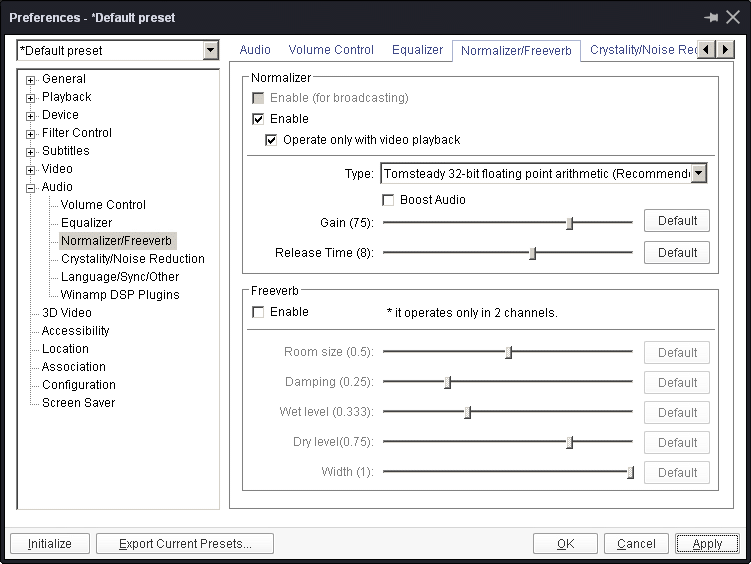Image resolution: width=751 pixels, height=564 pixels.
Task: Click Default button for Damping
Action: 677,383
